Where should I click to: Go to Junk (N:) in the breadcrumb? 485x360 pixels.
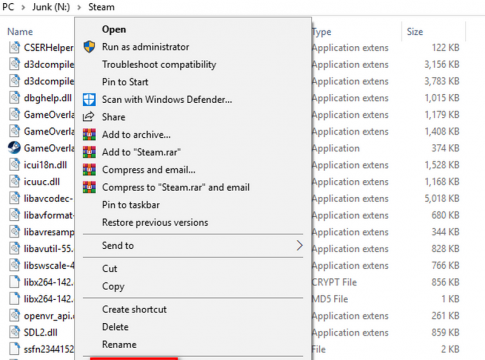click(x=51, y=7)
